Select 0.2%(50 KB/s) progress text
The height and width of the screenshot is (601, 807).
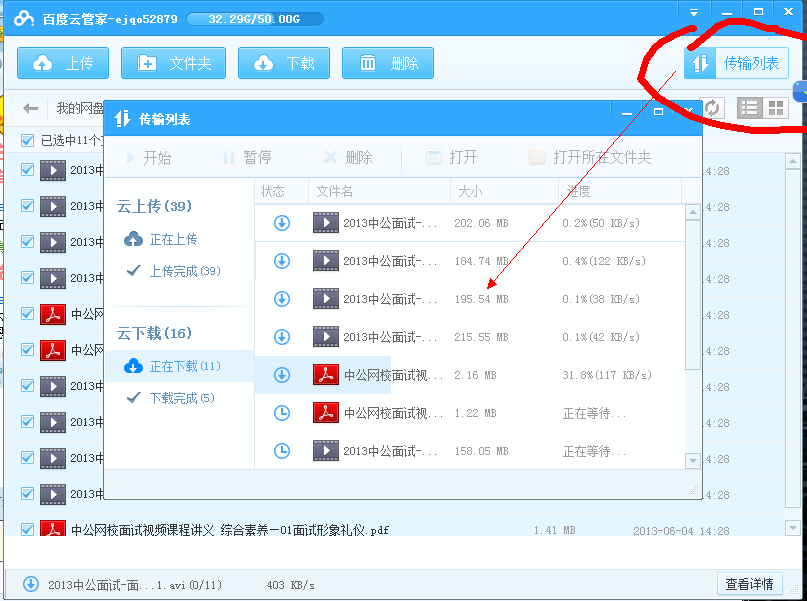pos(601,223)
